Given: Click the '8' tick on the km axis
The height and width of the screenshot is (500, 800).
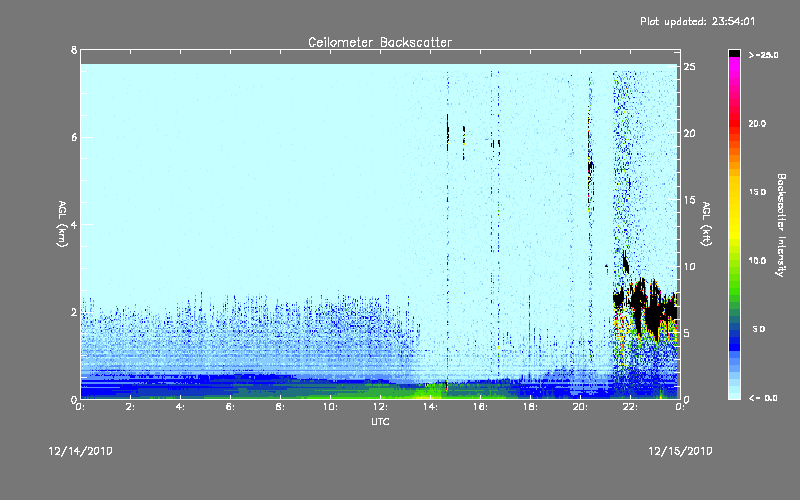Looking at the screenshot, I should click(74, 50).
